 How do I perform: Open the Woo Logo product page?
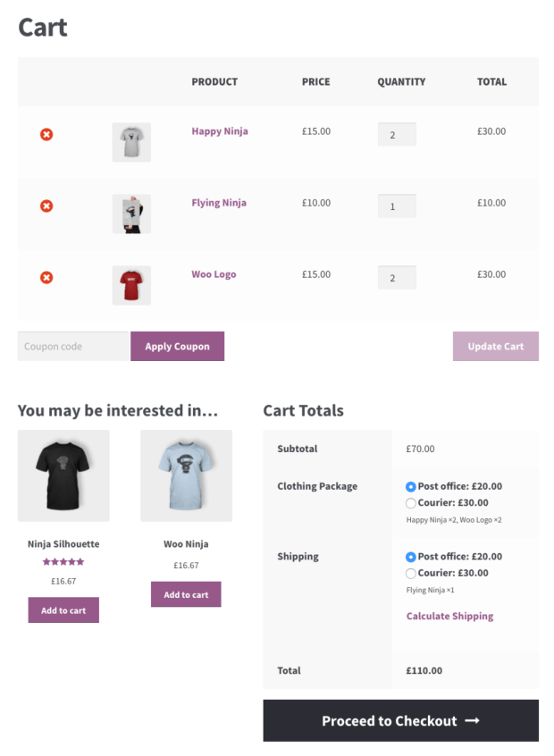[214, 274]
